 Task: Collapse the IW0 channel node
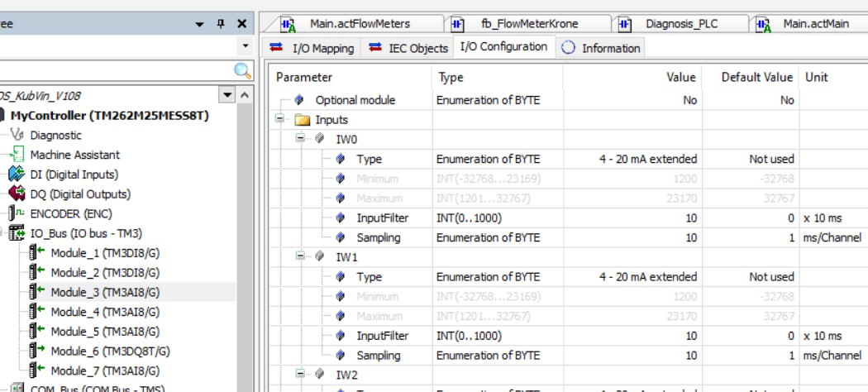tap(300, 139)
